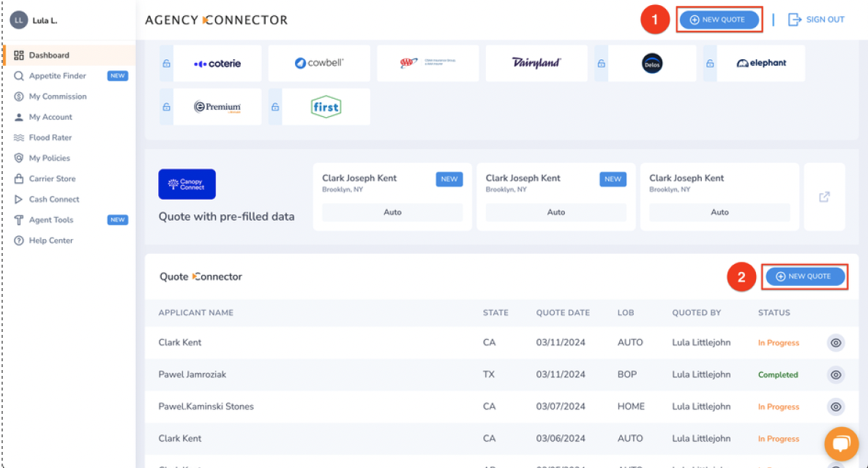Viewport: 868px width, 468px height.
Task: Click the top NEW QUOTE button
Action: tap(719, 20)
